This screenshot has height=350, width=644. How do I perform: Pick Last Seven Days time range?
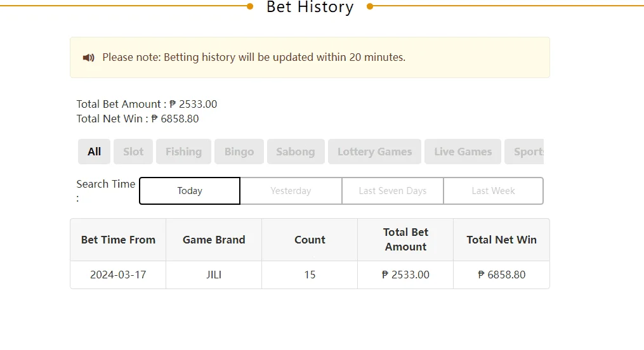click(393, 191)
